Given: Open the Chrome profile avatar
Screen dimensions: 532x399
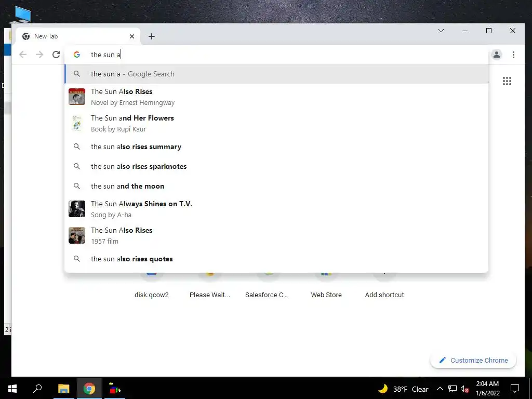Looking at the screenshot, I should (496, 55).
